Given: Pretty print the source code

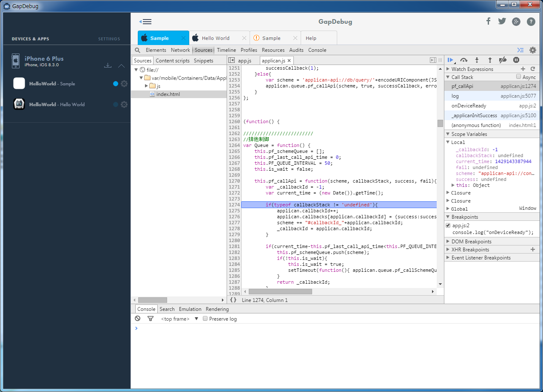Looking at the screenshot, I should (233, 300).
